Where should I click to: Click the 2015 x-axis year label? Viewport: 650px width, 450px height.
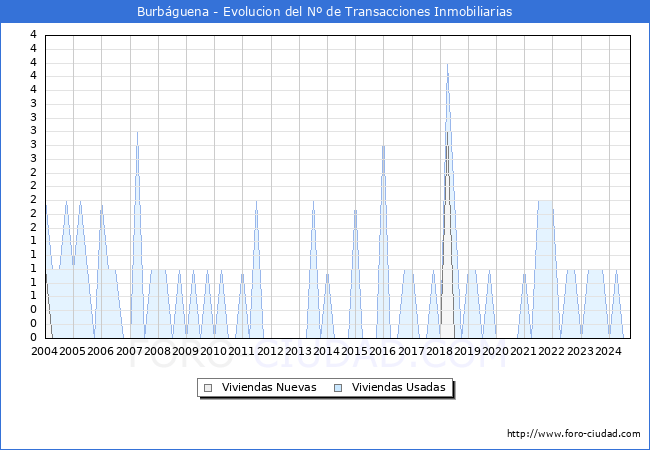click(x=354, y=351)
